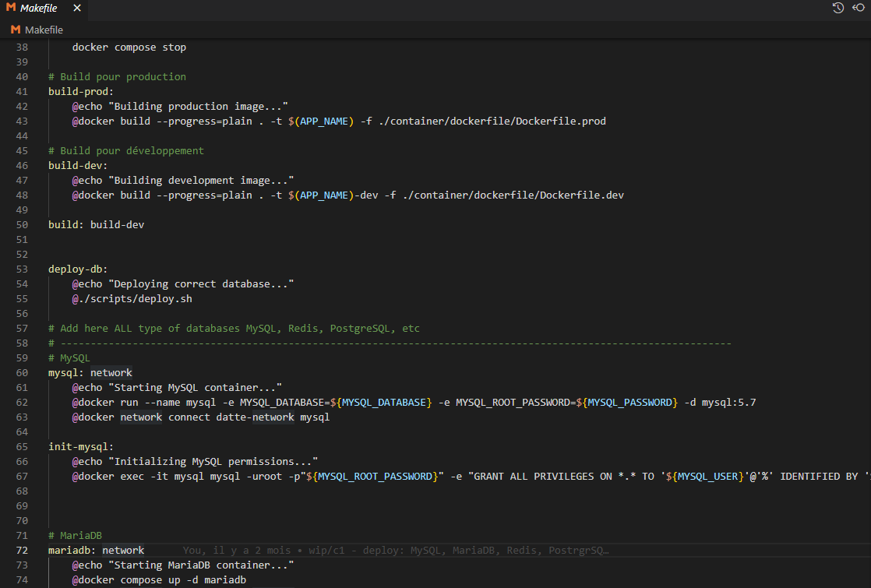Close the Makefile tab
871x588 pixels.
click(76, 8)
